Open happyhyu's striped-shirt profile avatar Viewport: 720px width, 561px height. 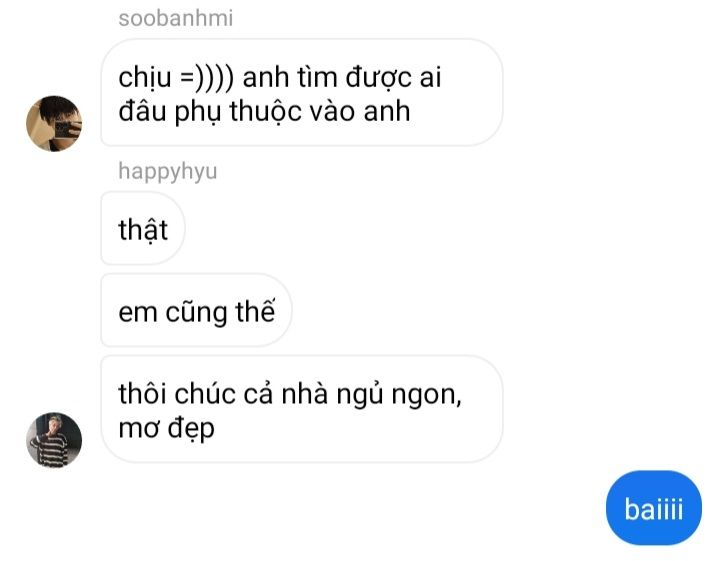54,440
